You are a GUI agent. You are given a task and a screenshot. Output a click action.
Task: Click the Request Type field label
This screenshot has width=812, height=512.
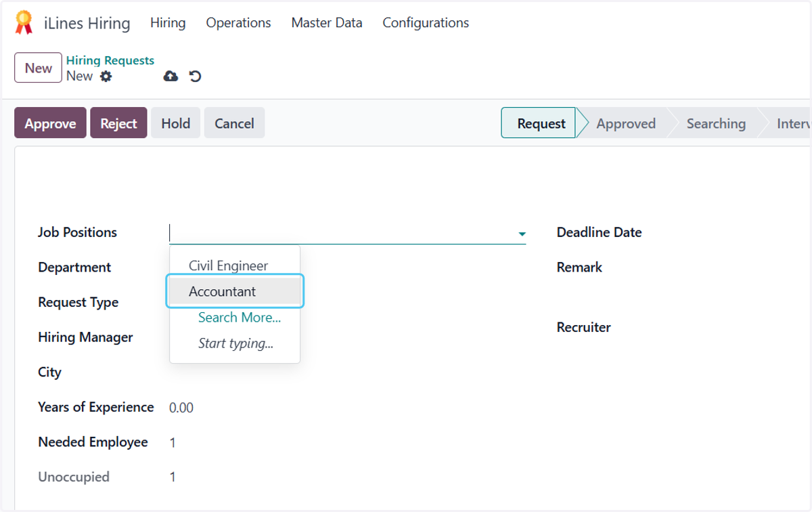click(78, 303)
